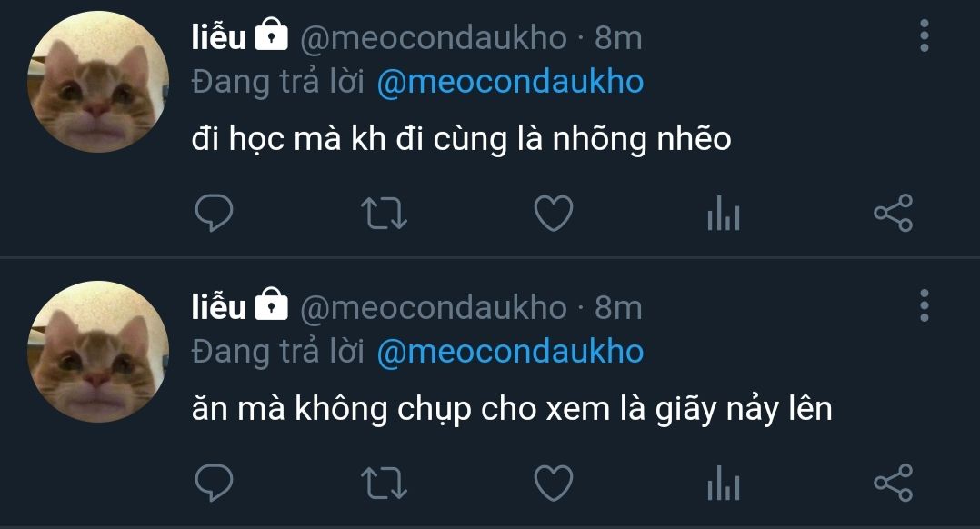
Task: Open the three-dot menu on the first tweet
Action: tap(925, 35)
